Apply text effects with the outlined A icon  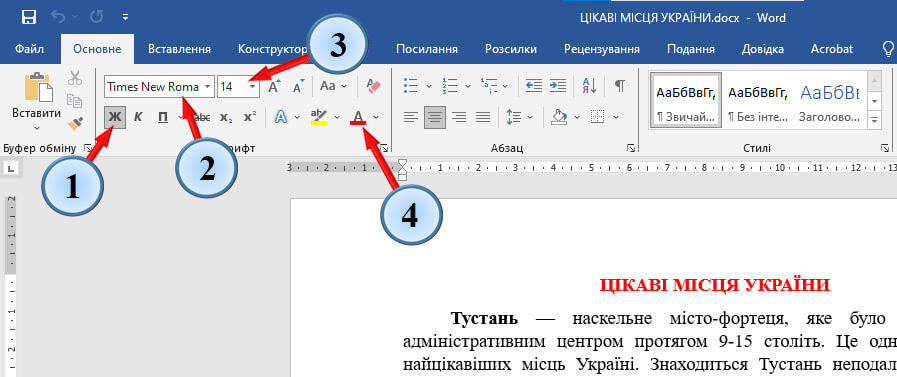coord(281,117)
